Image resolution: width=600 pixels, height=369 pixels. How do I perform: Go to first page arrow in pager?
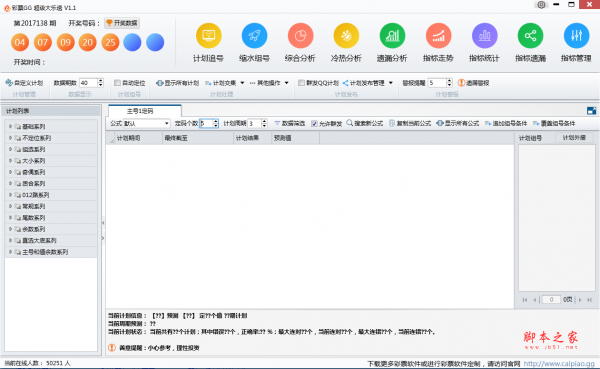coord(525,300)
